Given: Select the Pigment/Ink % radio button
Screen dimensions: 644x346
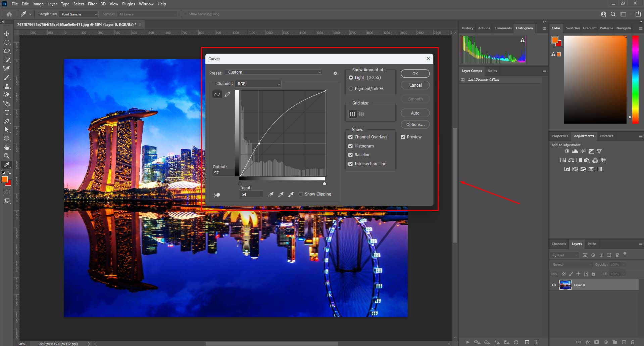Looking at the screenshot, I should click(x=351, y=88).
